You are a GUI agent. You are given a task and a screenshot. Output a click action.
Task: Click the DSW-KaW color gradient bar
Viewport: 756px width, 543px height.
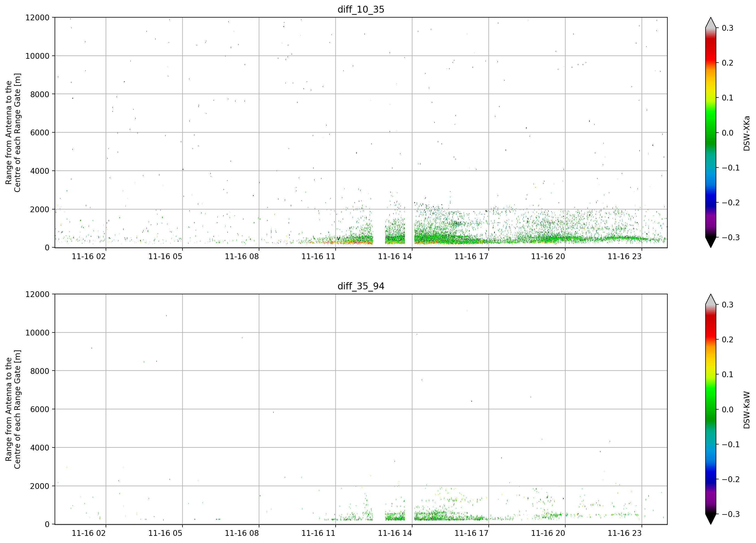[711, 409]
